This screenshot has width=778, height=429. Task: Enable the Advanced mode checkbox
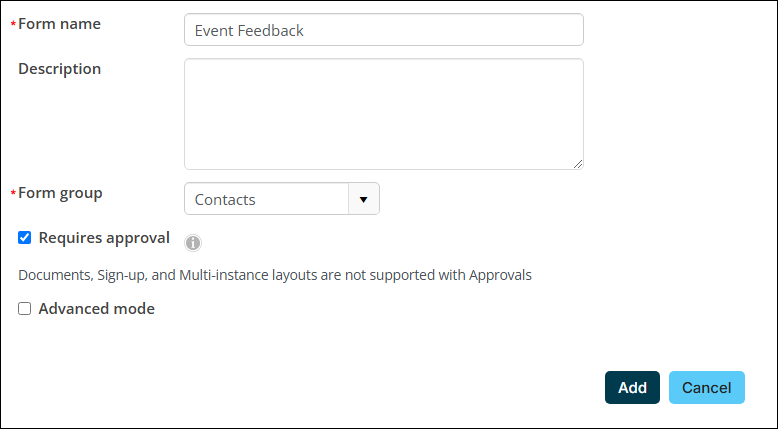24,308
